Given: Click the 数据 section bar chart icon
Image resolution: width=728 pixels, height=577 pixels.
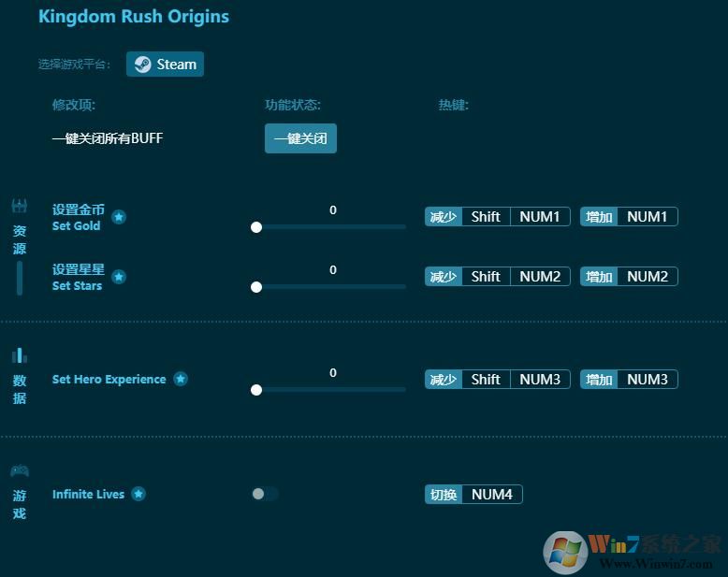Looking at the screenshot, I should (x=20, y=355).
